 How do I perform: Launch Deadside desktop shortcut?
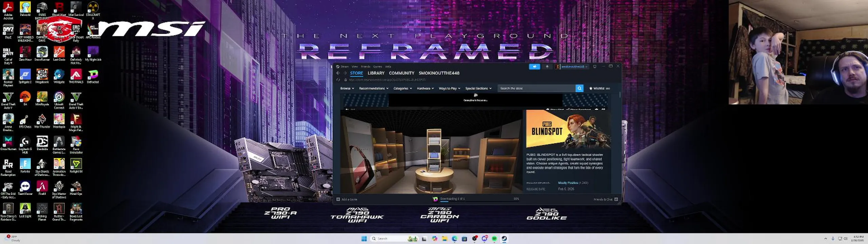click(x=42, y=143)
